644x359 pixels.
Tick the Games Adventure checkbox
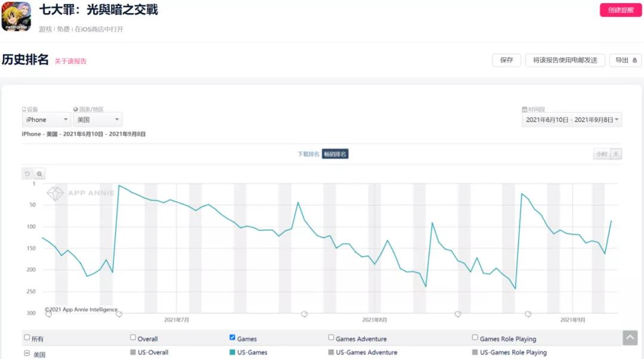point(331,338)
